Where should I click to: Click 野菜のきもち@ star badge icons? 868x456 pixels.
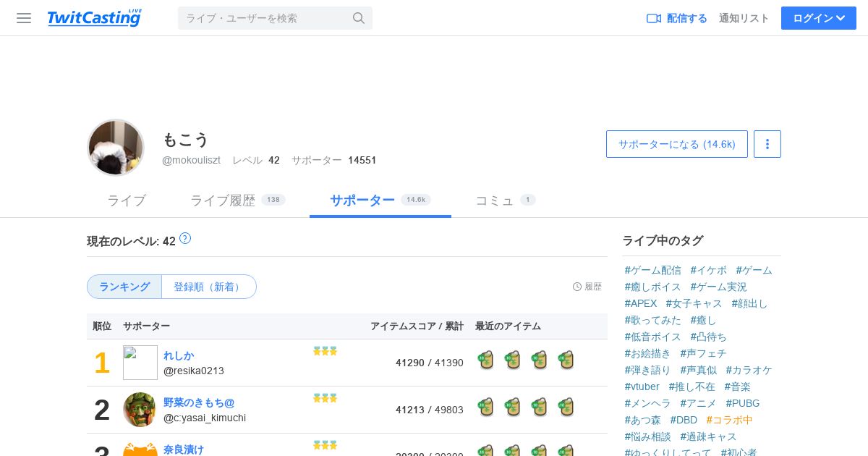(x=325, y=398)
